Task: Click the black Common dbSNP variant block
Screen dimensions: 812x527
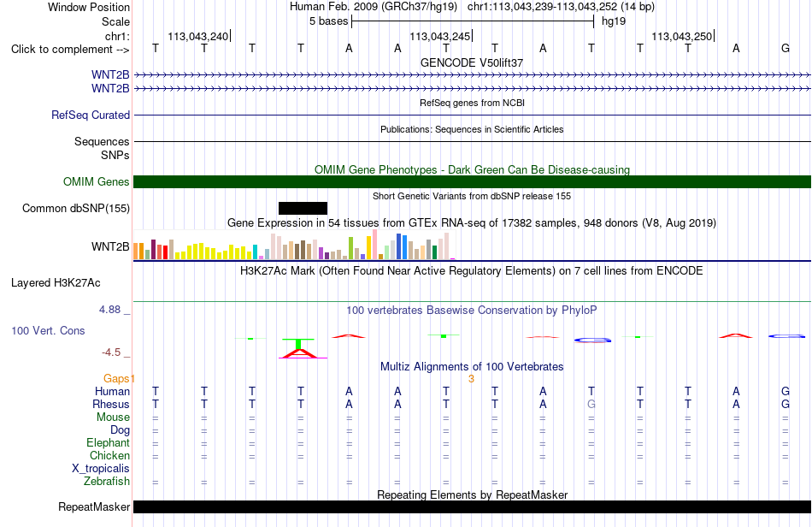Action: (303, 208)
